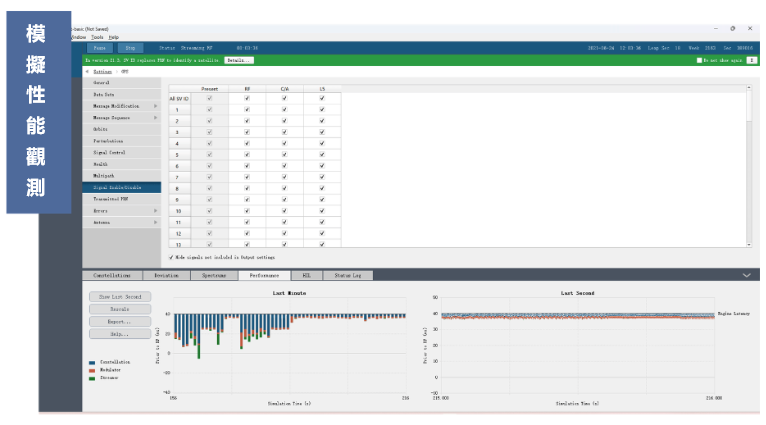The image size is (766, 425).
Task: Collapse the bottom panel with the chevron
Action: [x=746, y=274]
